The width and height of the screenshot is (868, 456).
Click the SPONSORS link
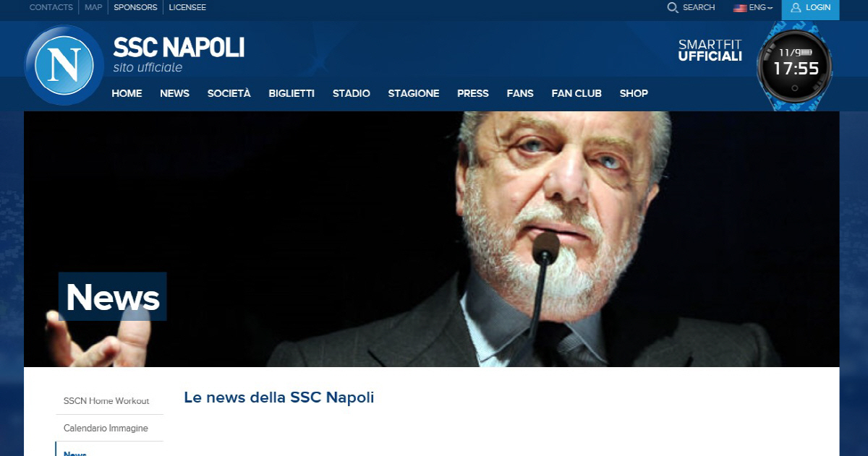[135, 7]
